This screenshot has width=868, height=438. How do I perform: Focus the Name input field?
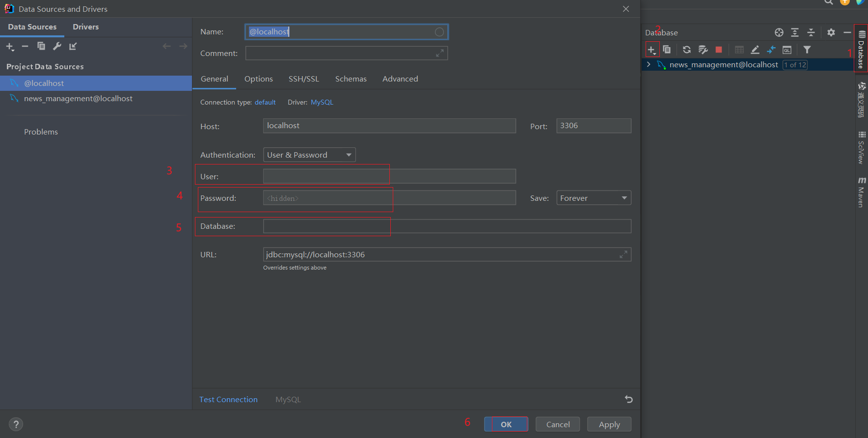point(346,32)
